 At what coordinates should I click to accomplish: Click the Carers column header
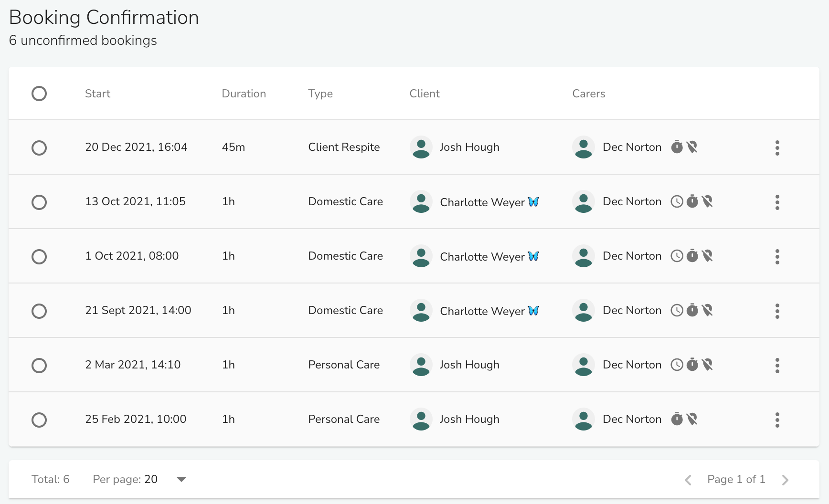click(x=588, y=94)
